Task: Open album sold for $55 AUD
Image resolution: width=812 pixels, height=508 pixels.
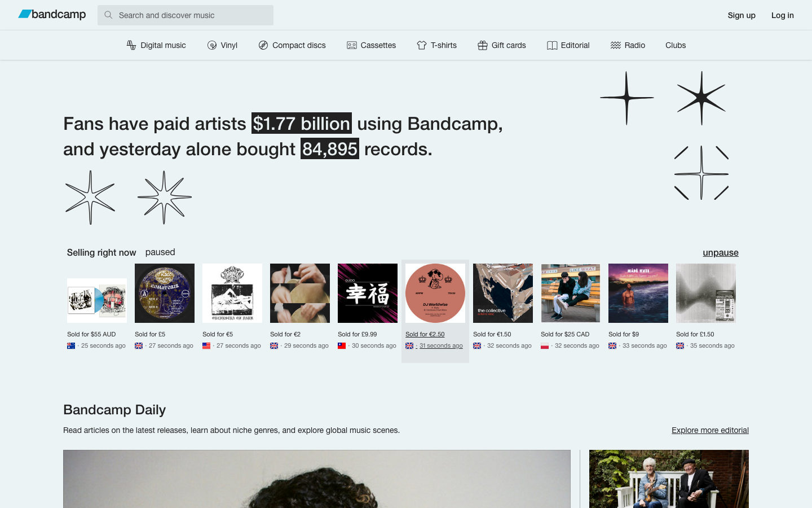Action: click(97, 300)
